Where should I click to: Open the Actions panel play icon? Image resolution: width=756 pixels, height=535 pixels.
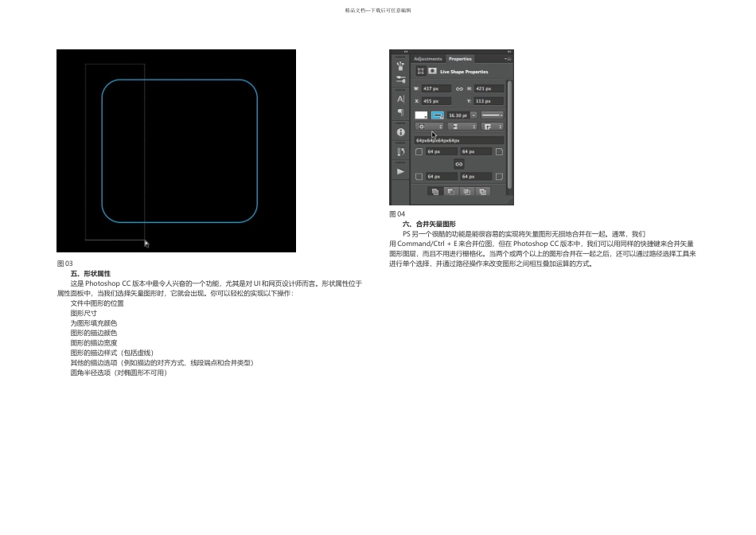click(400, 171)
